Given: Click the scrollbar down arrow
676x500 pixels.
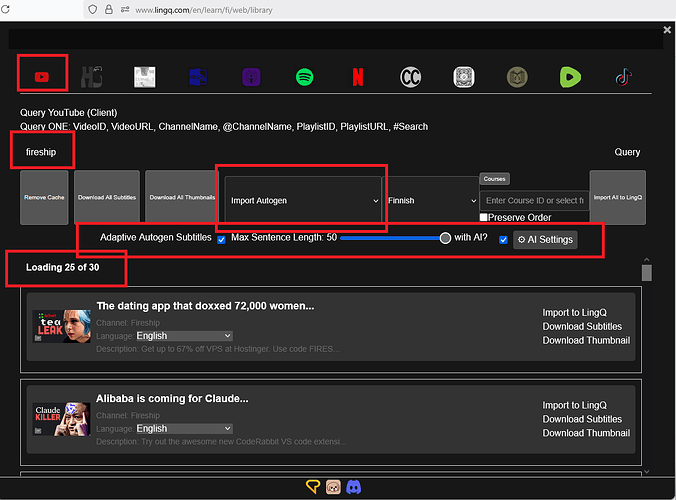Looking at the screenshot, I should (647, 472).
